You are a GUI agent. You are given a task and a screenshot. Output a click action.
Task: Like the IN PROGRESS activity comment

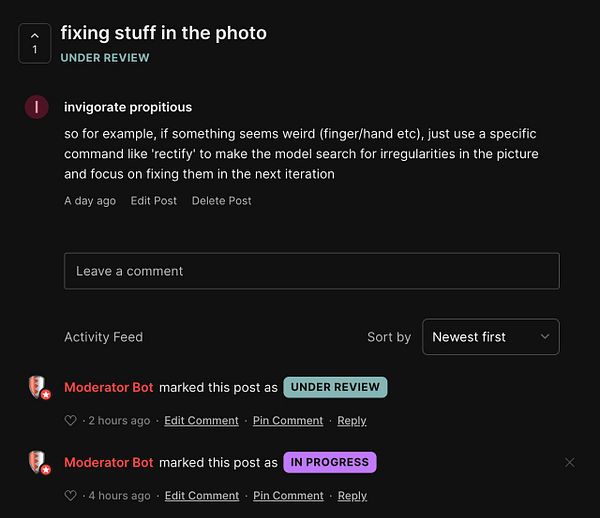click(x=70, y=496)
